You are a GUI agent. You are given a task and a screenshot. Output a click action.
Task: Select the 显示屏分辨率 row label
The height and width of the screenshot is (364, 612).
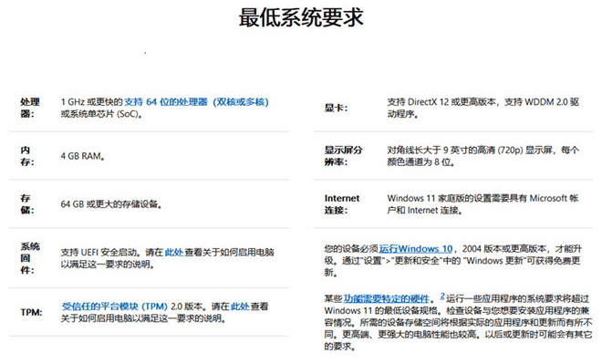click(344, 156)
